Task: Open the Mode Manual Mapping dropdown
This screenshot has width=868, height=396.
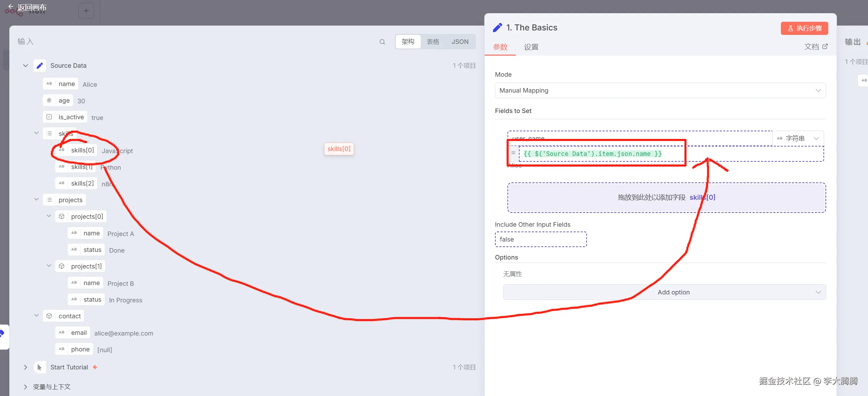Action: [x=660, y=91]
